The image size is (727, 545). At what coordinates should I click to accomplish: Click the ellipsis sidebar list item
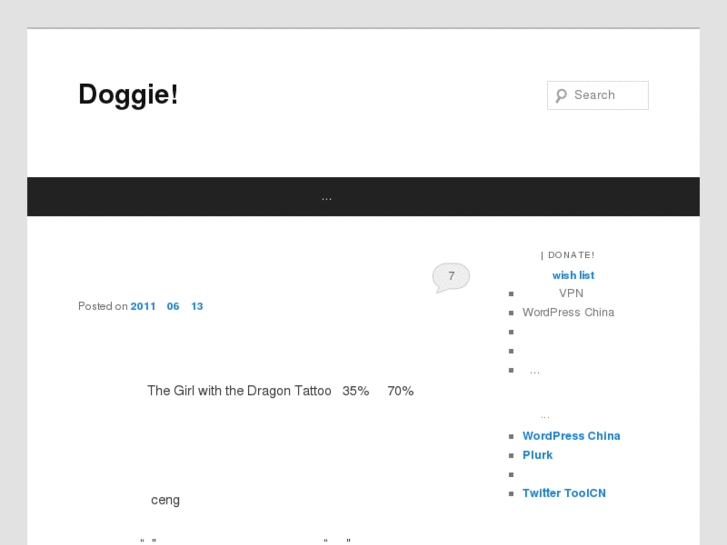(x=535, y=371)
